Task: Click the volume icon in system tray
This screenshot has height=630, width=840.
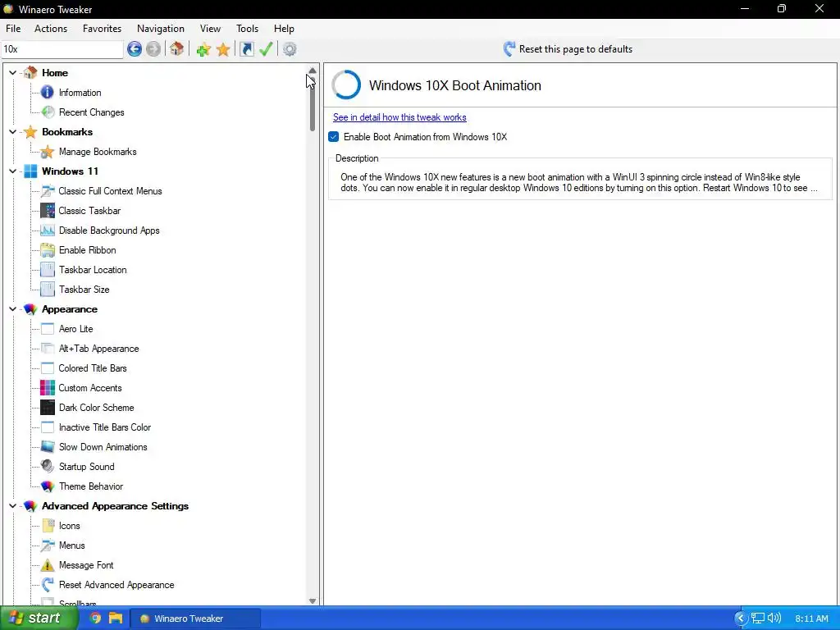Action: click(774, 619)
